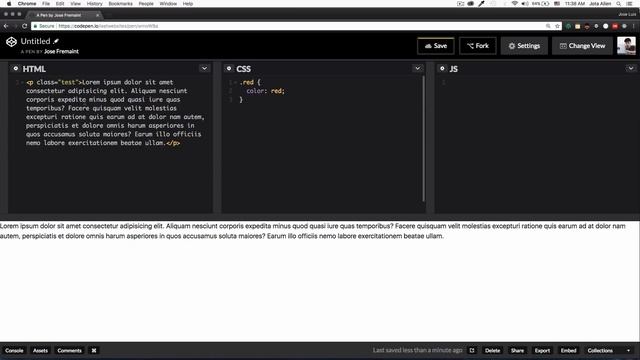Expand the CSS panel dropdown chevron
Image resolution: width=640 pixels, height=360 pixels.
(x=418, y=68)
